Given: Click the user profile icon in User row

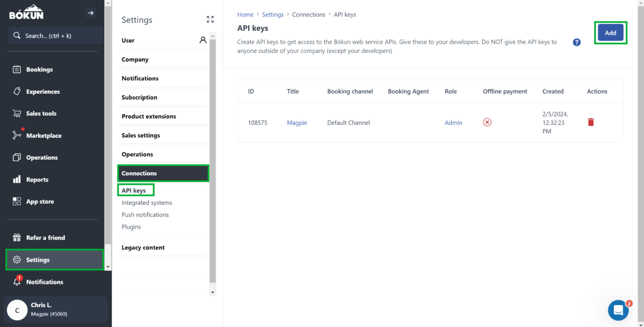Looking at the screenshot, I should point(203,40).
